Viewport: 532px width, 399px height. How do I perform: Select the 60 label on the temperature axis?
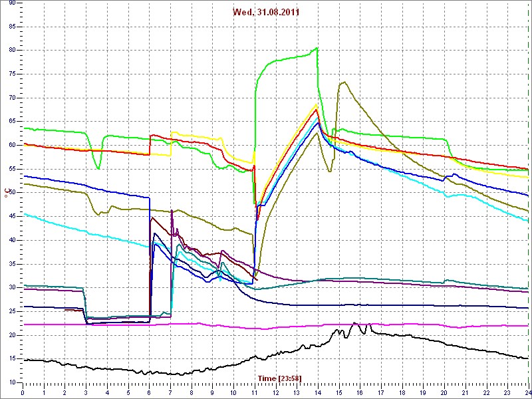coord(12,145)
